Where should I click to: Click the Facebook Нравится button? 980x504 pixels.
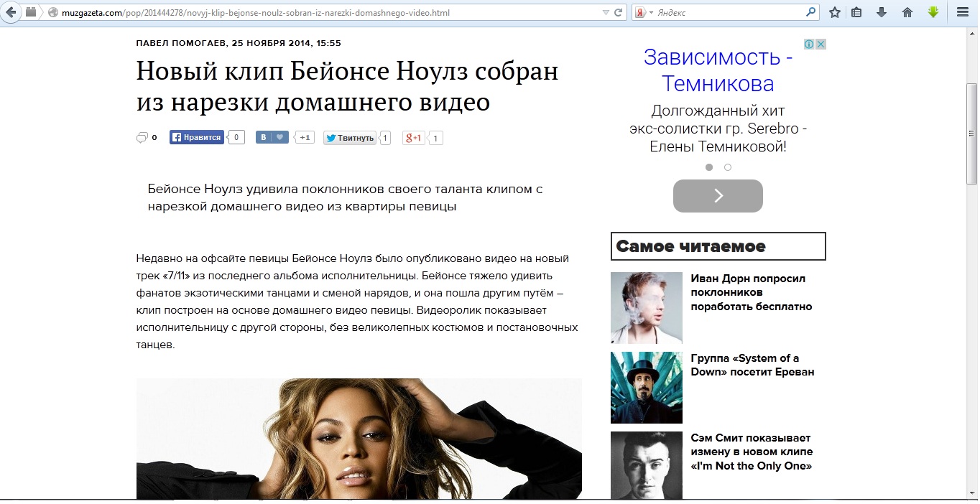point(197,137)
